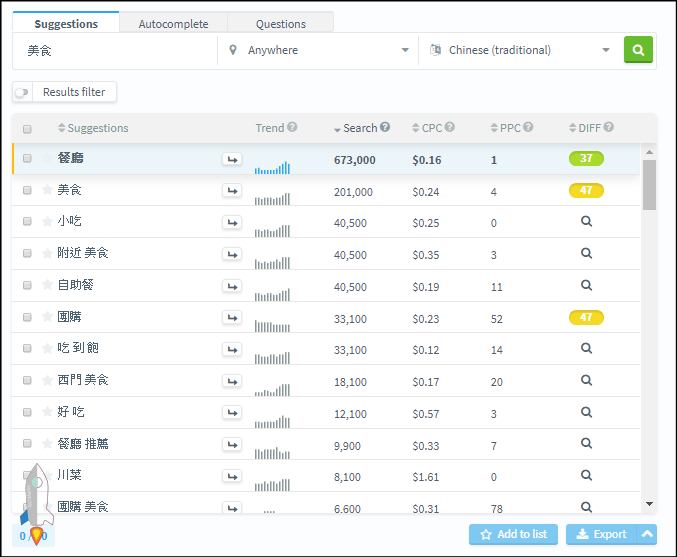Open the Chinese (traditional) language dropdown
Image resolution: width=677 pixels, height=557 pixels.
click(x=520, y=50)
